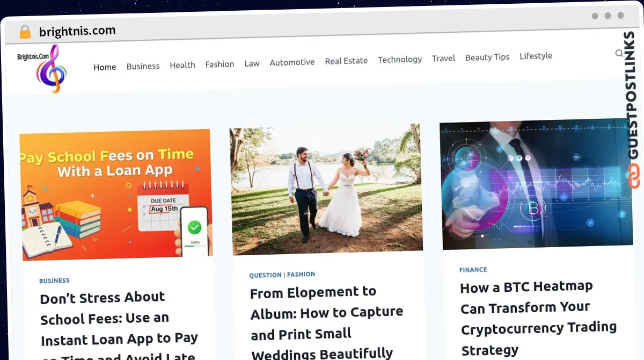Screen dimensions: 644x360
Task: Open the school fees loan app thumbnail
Action: pyautogui.click(x=116, y=195)
